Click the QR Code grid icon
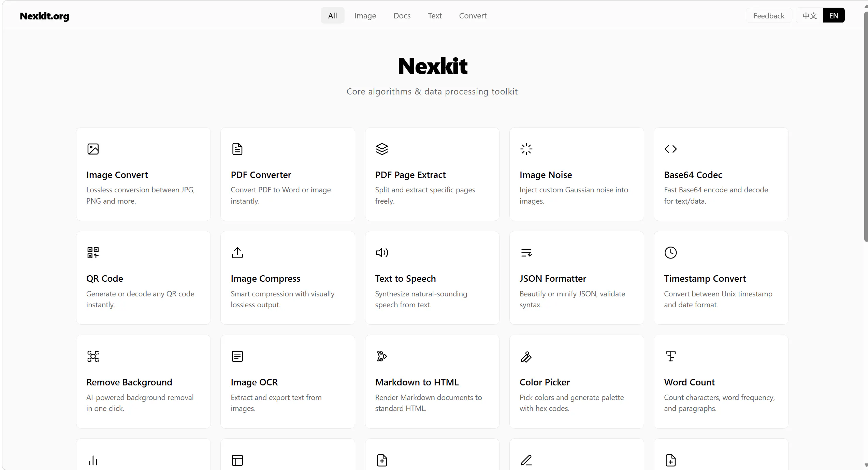The width and height of the screenshot is (868, 470). coord(93,253)
